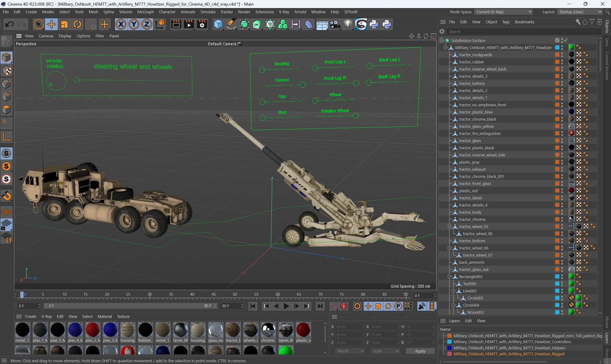611x364 pixels.
Task: Toggle Y axis lock
Action: click(134, 24)
